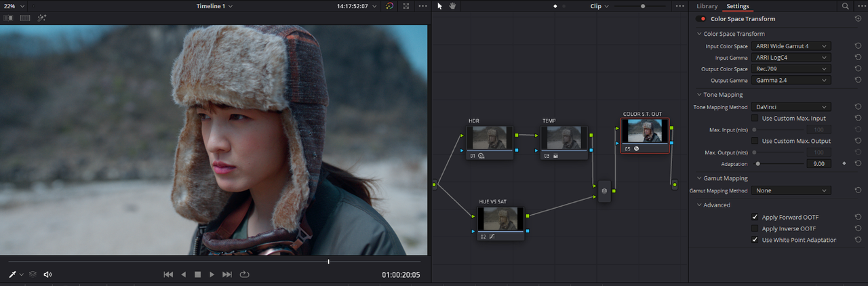Adjust the node editor zoom slider

(x=643, y=6)
